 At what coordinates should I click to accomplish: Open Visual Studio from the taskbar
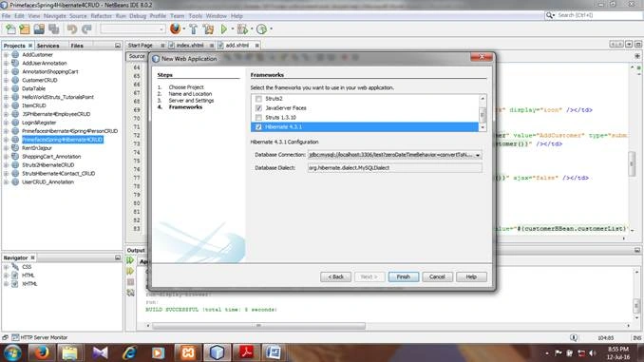click(x=101, y=352)
